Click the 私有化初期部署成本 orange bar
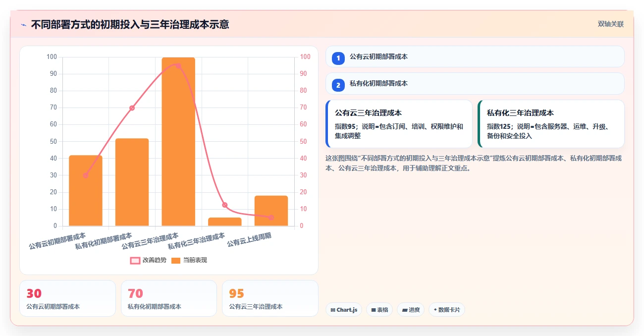This screenshot has height=336, width=644. 132,182
